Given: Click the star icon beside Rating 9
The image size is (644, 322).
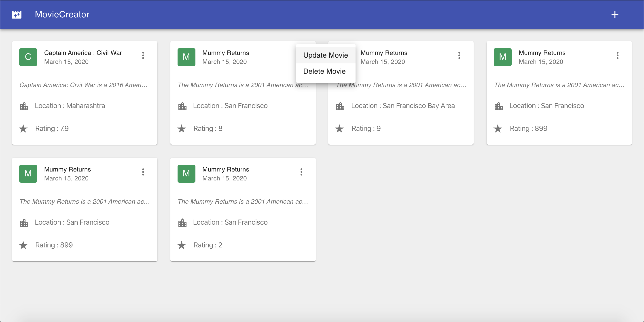Looking at the screenshot, I should pyautogui.click(x=339, y=129).
